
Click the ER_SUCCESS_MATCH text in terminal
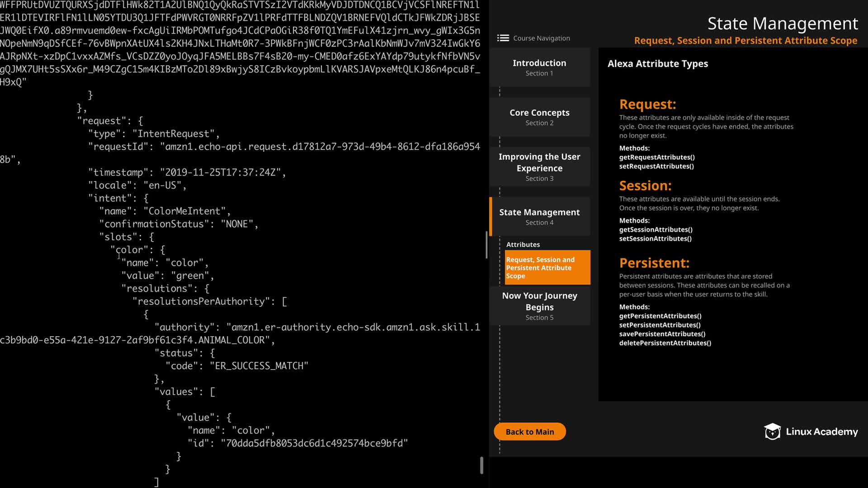(259, 366)
